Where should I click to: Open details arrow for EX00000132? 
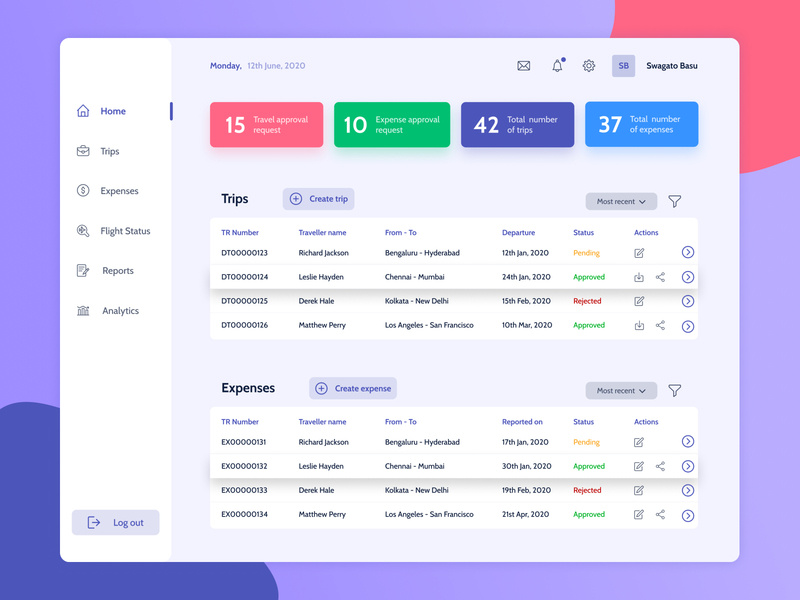click(688, 466)
